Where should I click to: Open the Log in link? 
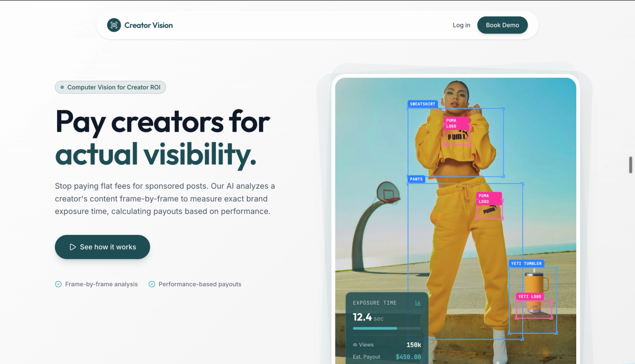(x=461, y=25)
